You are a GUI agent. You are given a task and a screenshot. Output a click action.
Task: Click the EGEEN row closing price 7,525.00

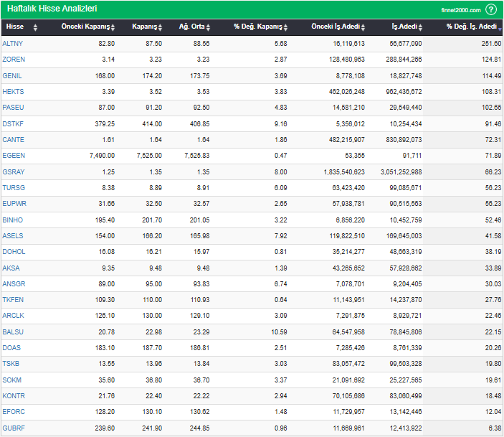coord(148,156)
